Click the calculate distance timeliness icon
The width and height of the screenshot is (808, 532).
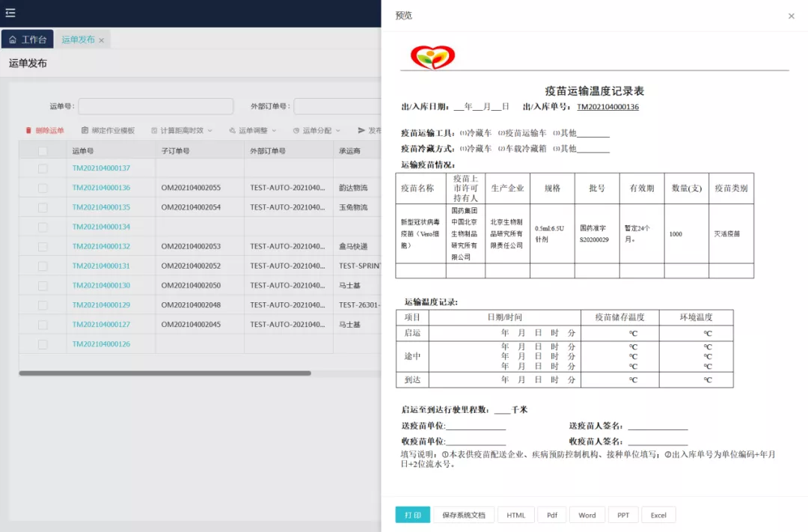[153, 131]
